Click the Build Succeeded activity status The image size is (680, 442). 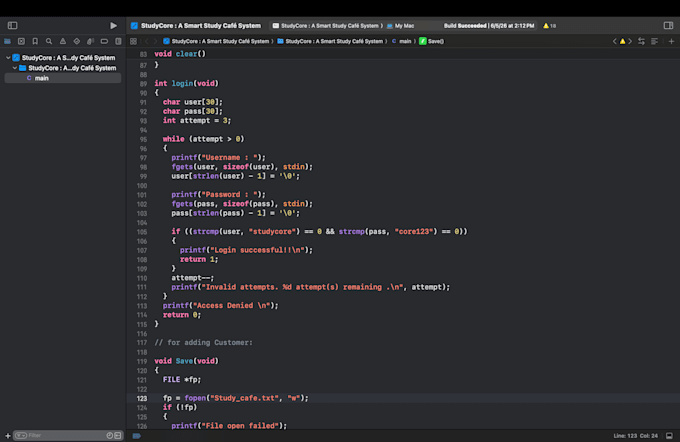(489, 26)
